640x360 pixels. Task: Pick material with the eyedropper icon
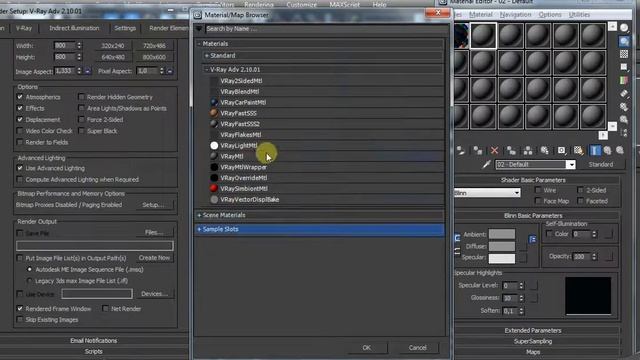[486, 164]
